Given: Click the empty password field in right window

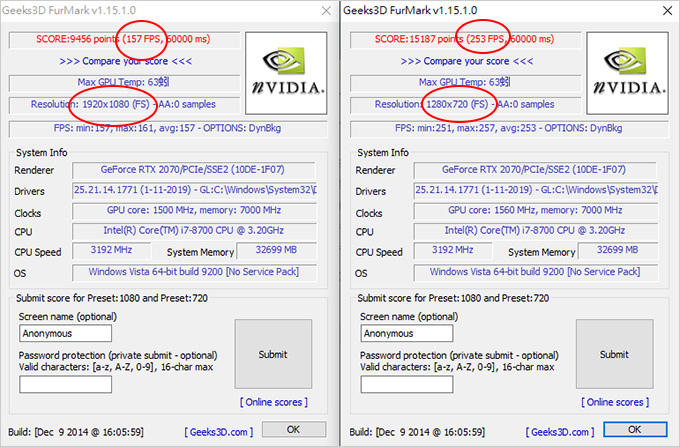Looking at the screenshot, I should [x=407, y=385].
